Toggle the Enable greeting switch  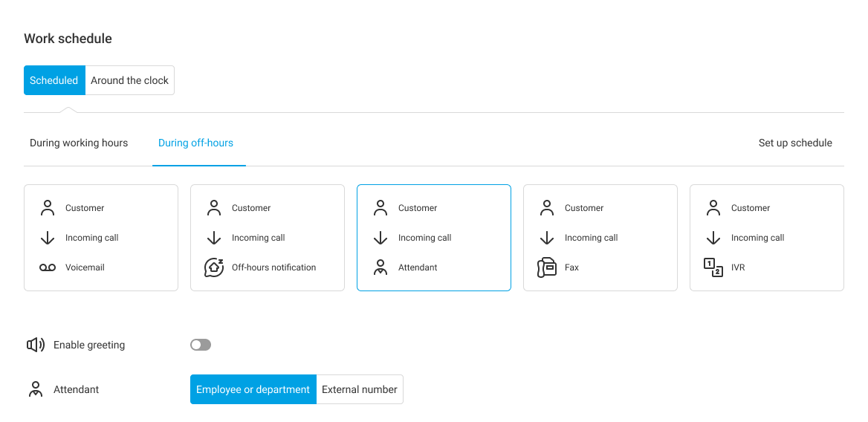[x=201, y=345]
